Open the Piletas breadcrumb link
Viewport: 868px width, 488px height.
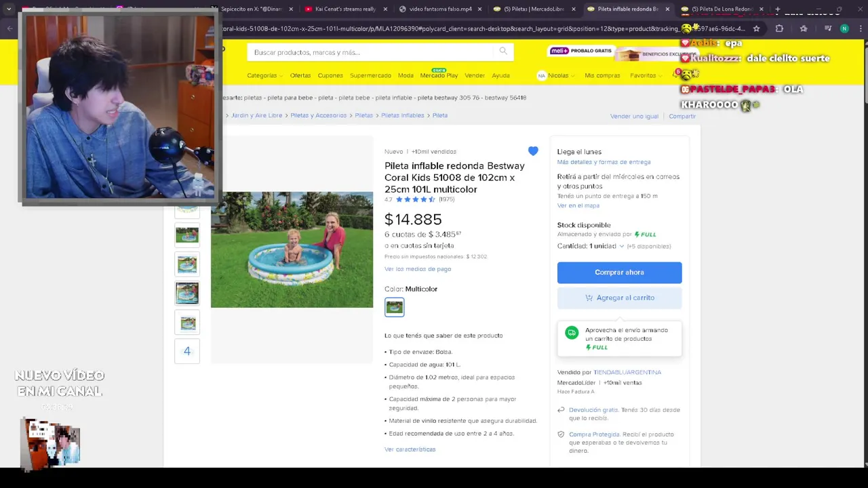(x=363, y=115)
